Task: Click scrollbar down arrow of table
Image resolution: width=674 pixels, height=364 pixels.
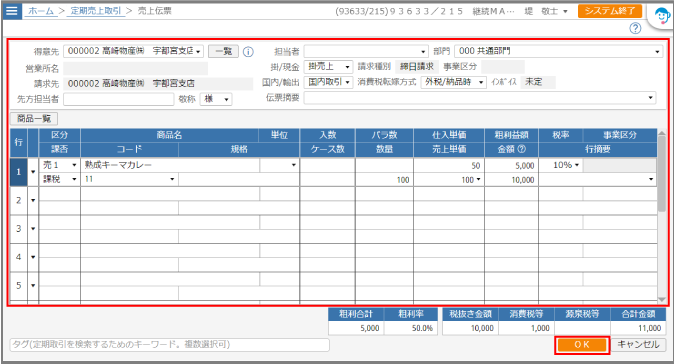Action: coord(662,300)
